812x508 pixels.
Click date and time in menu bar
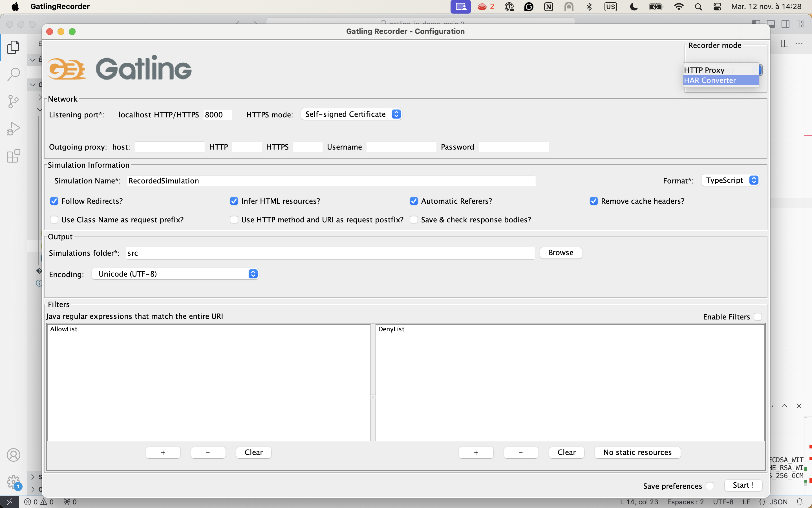766,7
